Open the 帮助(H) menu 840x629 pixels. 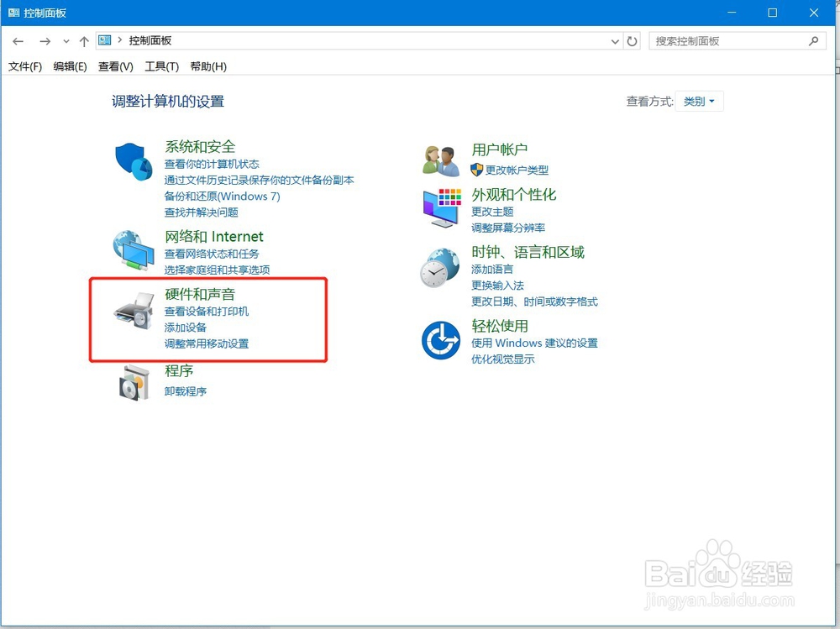coord(208,66)
